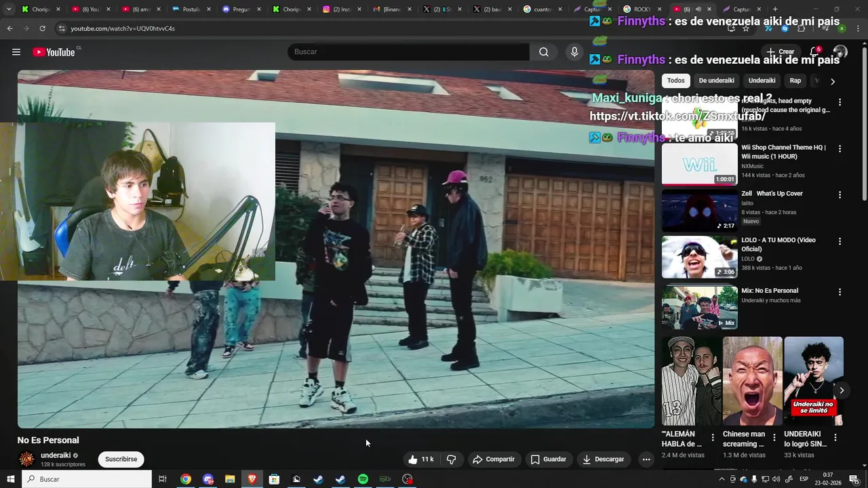Image resolution: width=868 pixels, height=488 pixels.
Task: View site information icon in address bar
Action: [61, 28]
